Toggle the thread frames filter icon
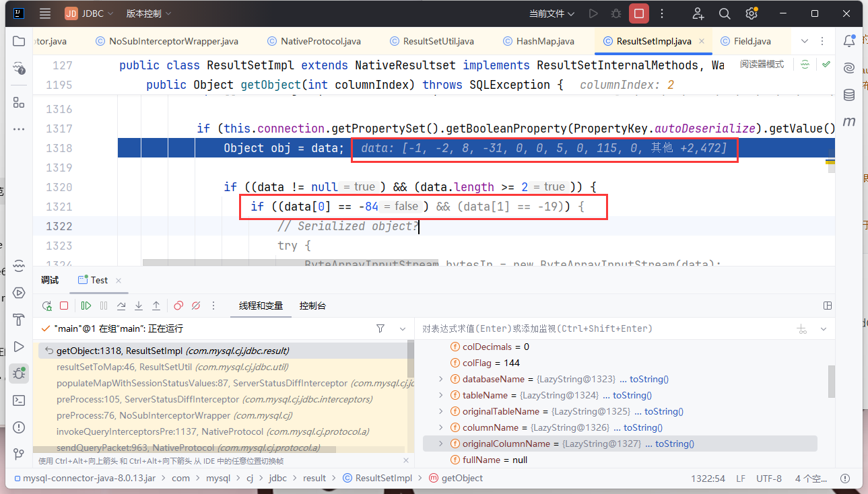 [380, 328]
